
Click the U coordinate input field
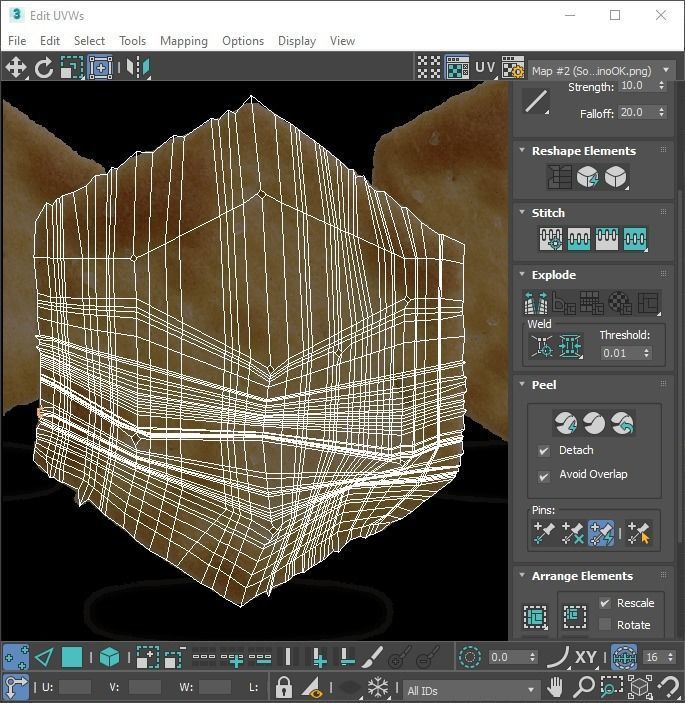75,687
